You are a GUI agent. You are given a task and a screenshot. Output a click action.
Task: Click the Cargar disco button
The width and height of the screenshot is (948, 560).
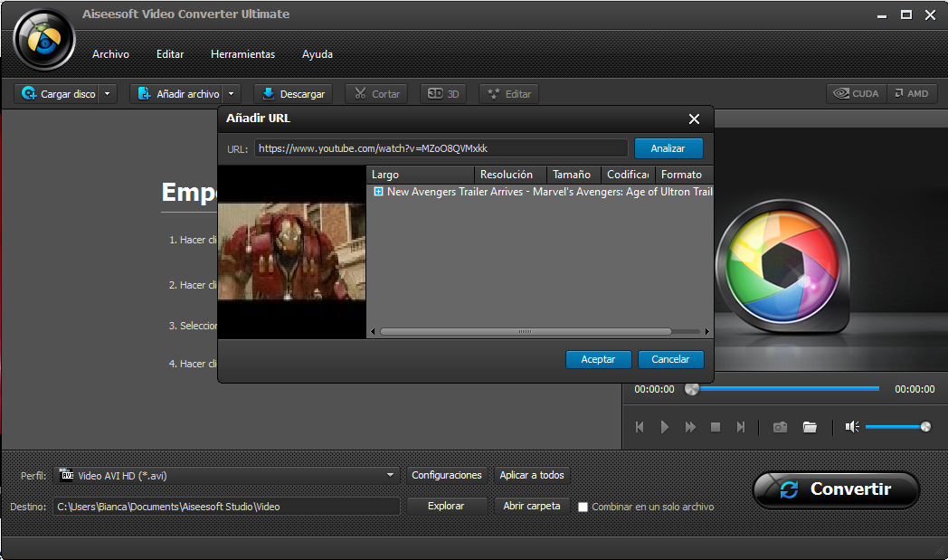tap(58, 94)
